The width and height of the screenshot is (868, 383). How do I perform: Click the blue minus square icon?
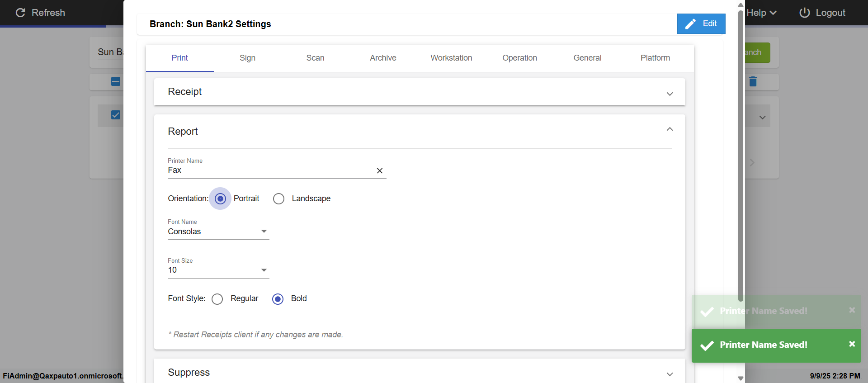[x=116, y=81]
